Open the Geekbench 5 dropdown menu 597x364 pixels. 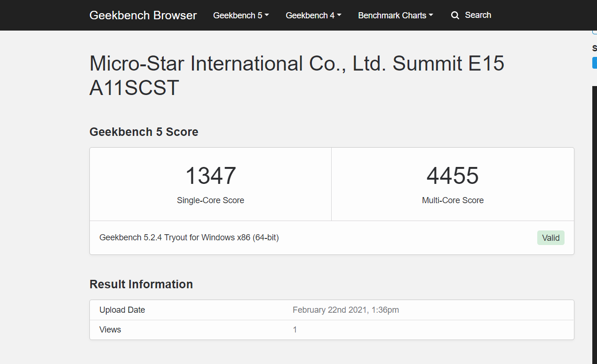tap(241, 16)
